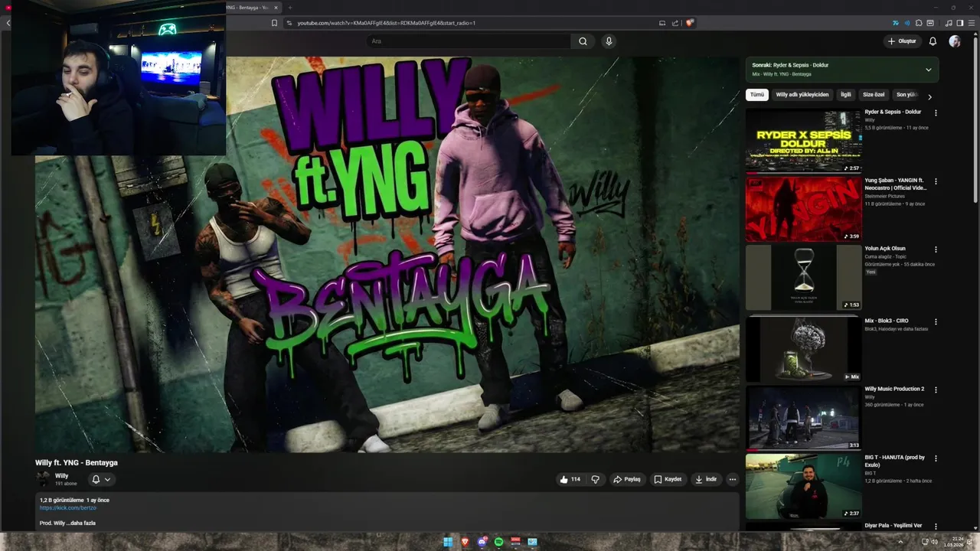Click the Steinmeier Pictures channel name
This screenshot has width=980, height=551.
coord(885,196)
